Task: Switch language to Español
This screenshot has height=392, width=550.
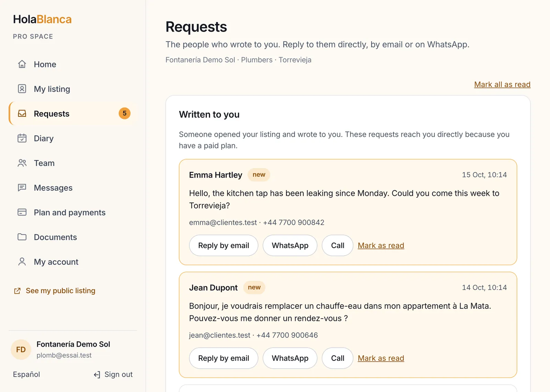Action: [26, 374]
